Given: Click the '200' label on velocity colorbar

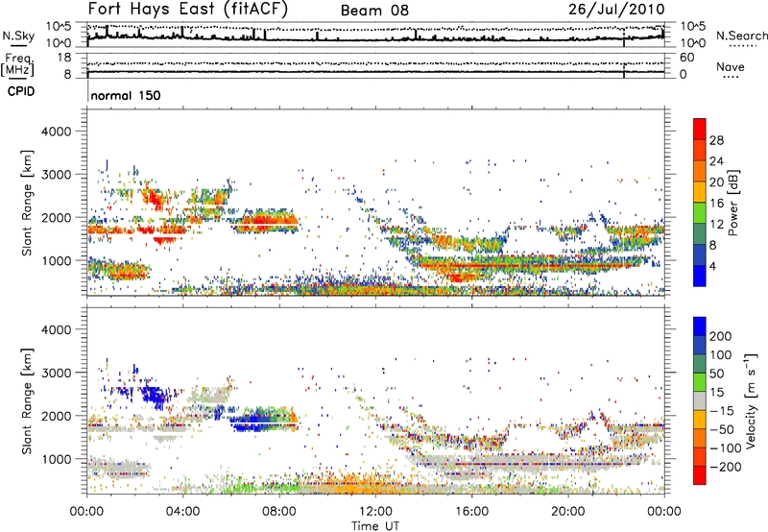Looking at the screenshot, I should (x=721, y=336).
